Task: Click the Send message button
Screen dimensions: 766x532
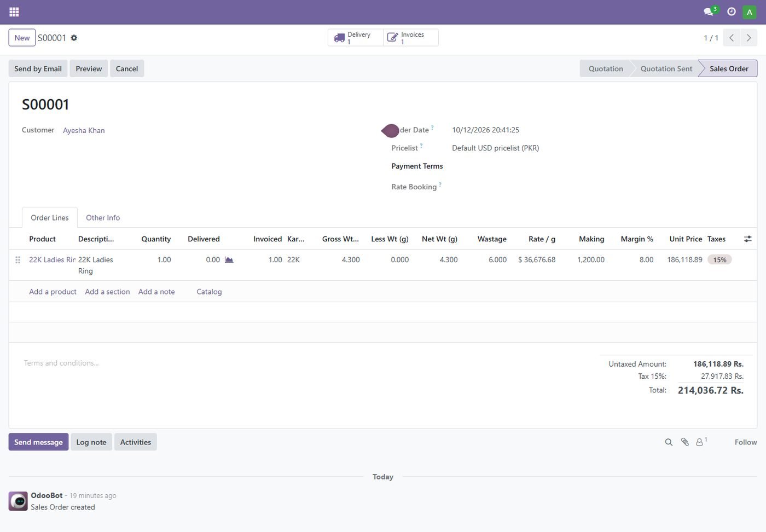Action: [38, 442]
